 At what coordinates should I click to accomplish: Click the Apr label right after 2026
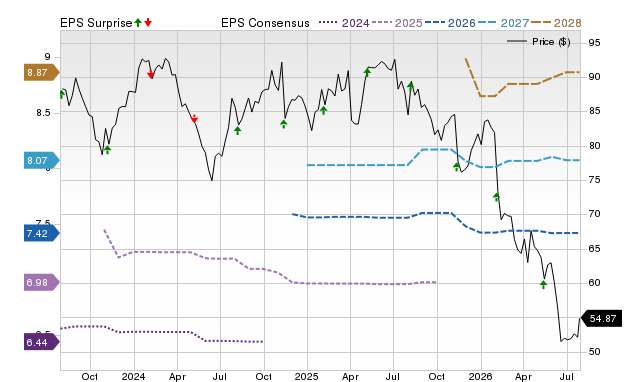(523, 376)
